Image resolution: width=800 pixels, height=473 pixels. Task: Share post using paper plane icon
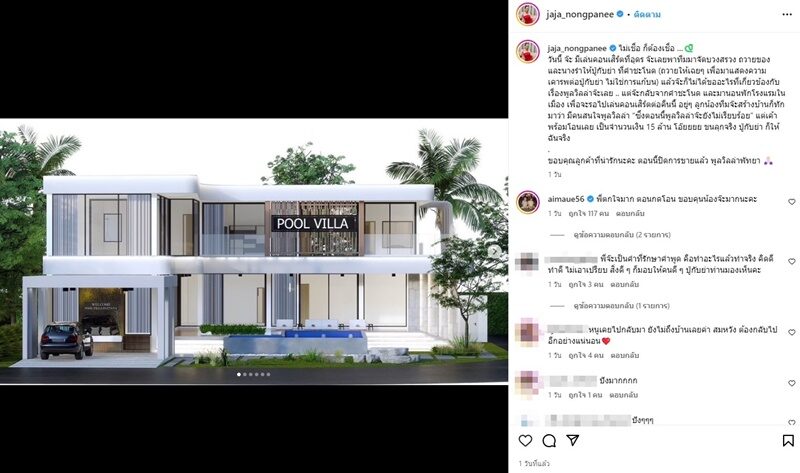(x=573, y=440)
